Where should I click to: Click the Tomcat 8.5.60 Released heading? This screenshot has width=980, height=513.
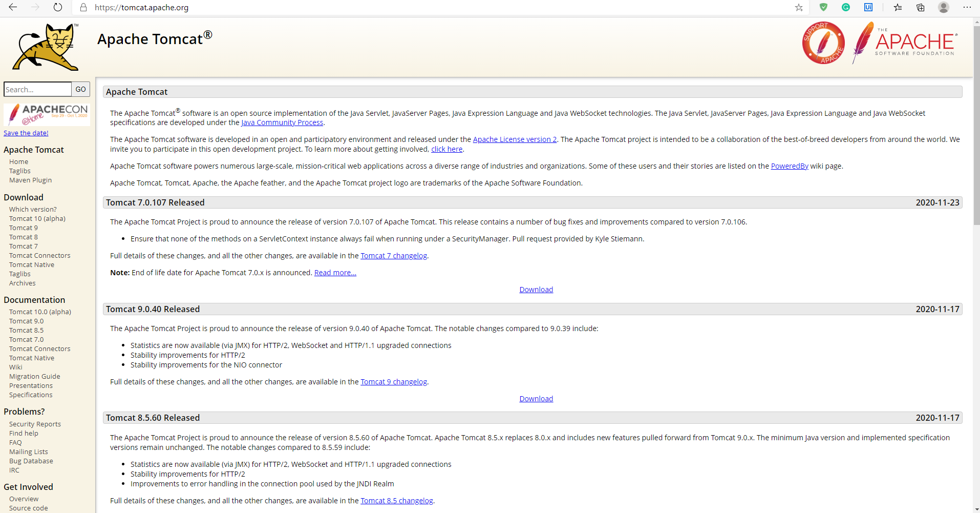(x=153, y=418)
